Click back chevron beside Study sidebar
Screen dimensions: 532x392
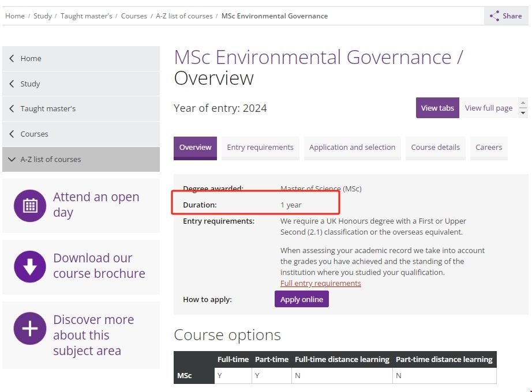point(12,84)
